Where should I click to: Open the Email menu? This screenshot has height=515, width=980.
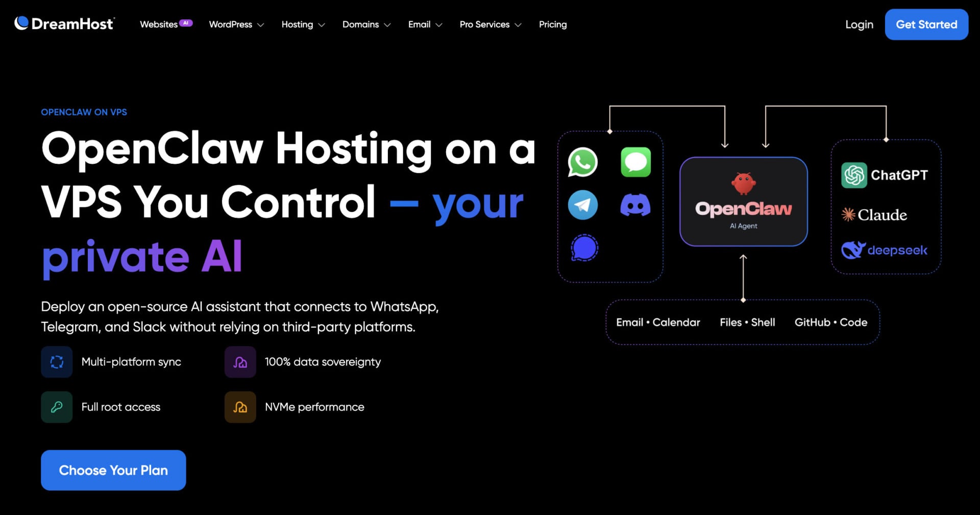tap(419, 24)
